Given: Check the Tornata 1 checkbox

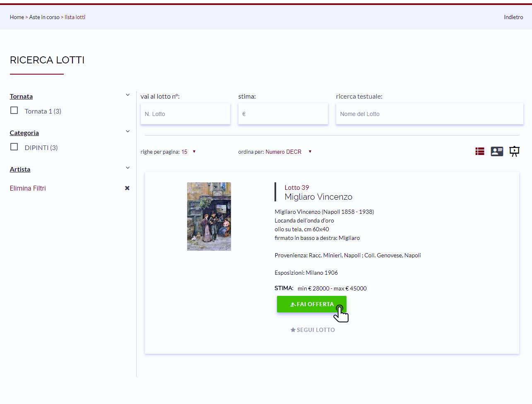Looking at the screenshot, I should tap(14, 111).
